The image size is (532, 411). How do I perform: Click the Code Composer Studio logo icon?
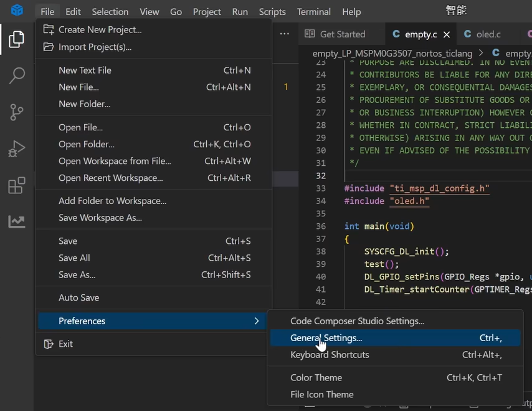(x=17, y=11)
